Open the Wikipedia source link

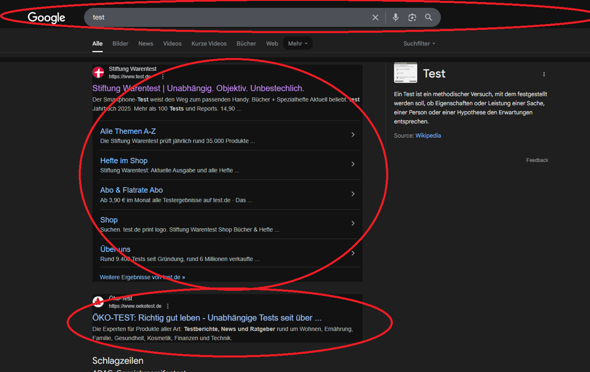(428, 136)
